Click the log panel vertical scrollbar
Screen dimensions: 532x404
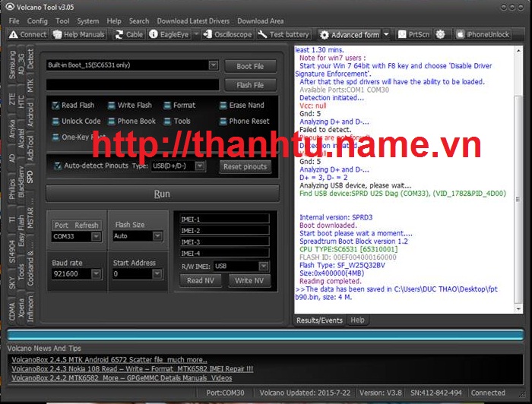pos(518,179)
